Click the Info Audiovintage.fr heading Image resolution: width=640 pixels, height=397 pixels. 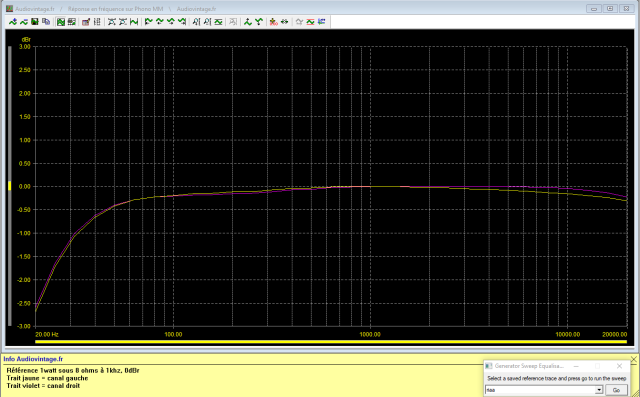33,359
